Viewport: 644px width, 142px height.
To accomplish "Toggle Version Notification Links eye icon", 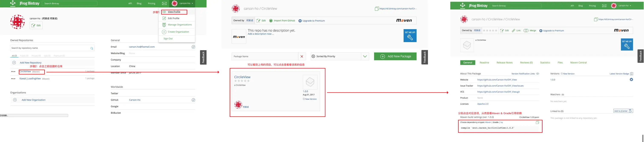I will click(538, 74).
